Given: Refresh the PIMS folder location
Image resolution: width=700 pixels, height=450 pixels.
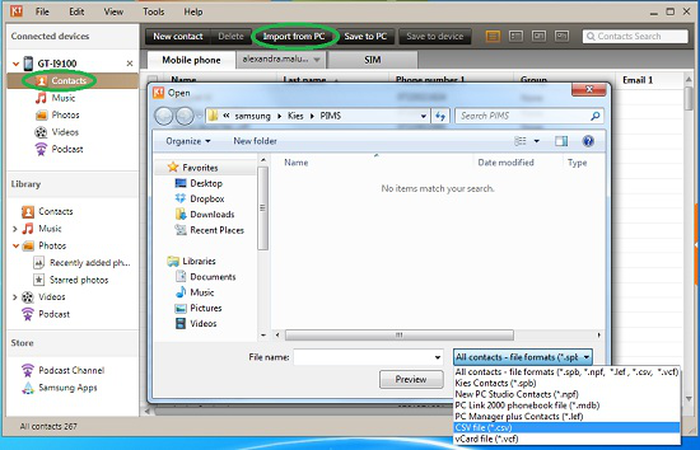Looking at the screenshot, I should pyautogui.click(x=441, y=116).
